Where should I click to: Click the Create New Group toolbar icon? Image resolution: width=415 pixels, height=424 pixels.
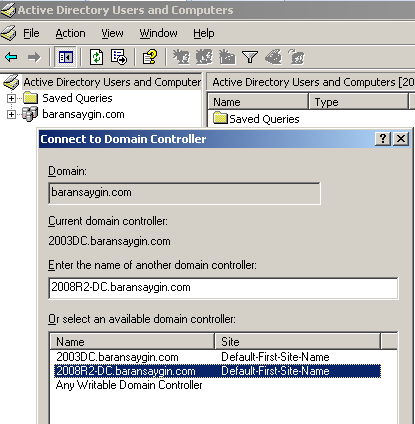tap(204, 57)
